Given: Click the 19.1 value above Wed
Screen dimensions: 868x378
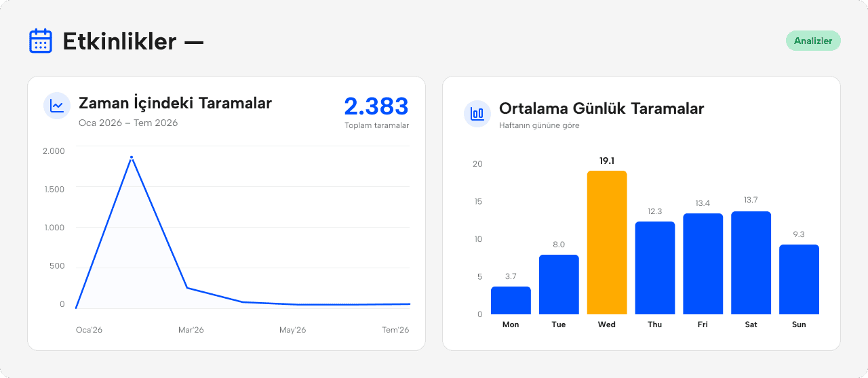Looking at the screenshot, I should tap(607, 161).
